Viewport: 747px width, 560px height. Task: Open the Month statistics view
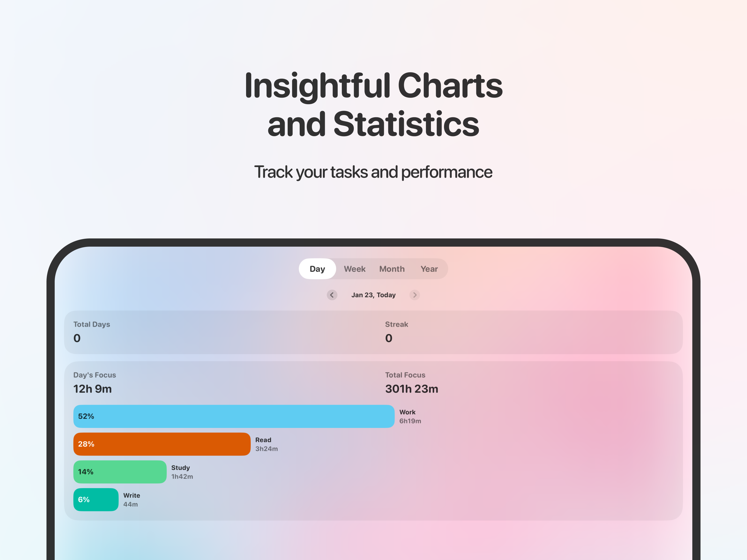392,269
